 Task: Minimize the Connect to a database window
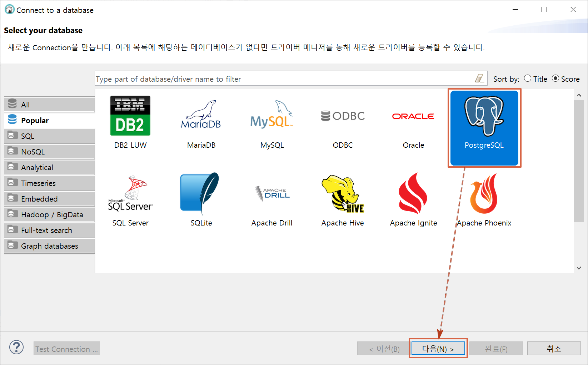[515, 10]
